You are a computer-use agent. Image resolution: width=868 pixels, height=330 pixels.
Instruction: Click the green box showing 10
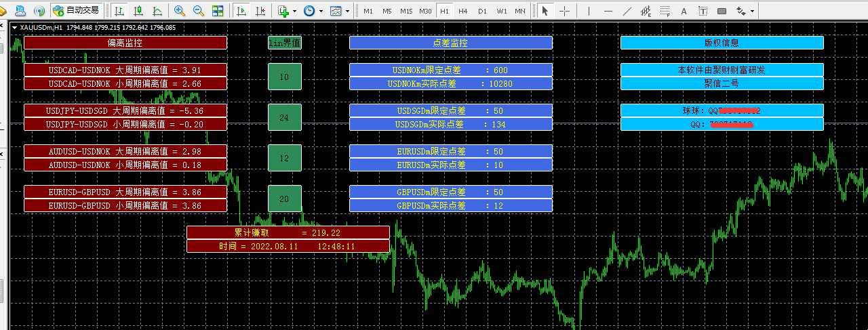[284, 77]
